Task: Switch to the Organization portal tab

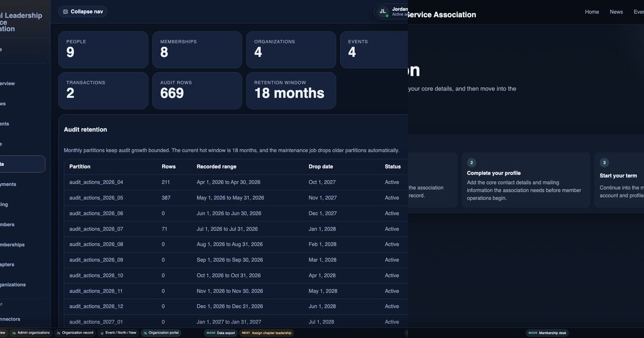Action: pyautogui.click(x=161, y=333)
